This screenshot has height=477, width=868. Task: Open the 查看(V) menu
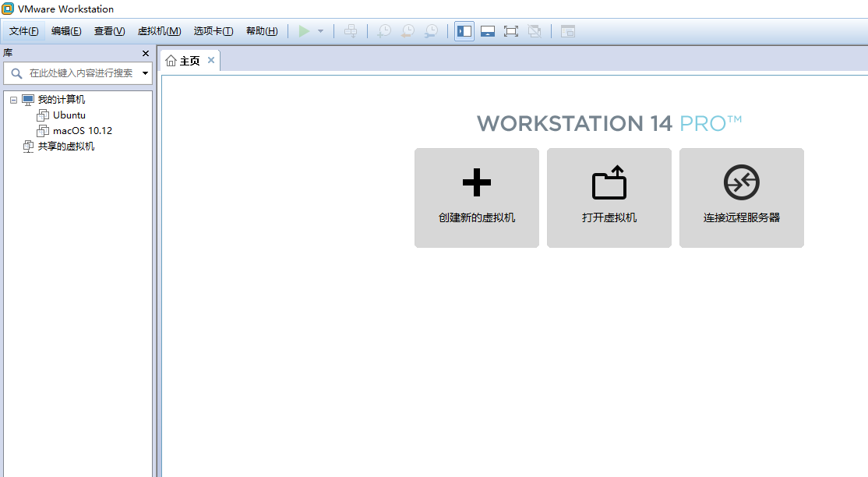tap(110, 31)
